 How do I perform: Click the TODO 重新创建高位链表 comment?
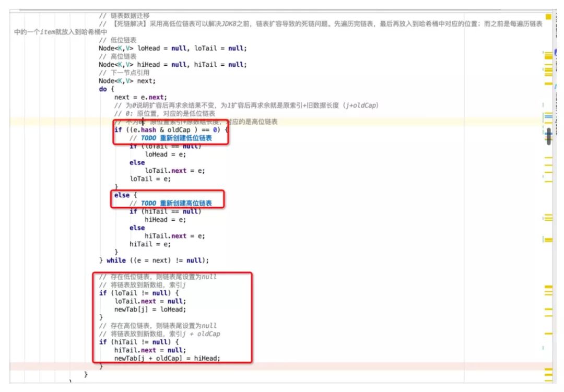click(170, 204)
